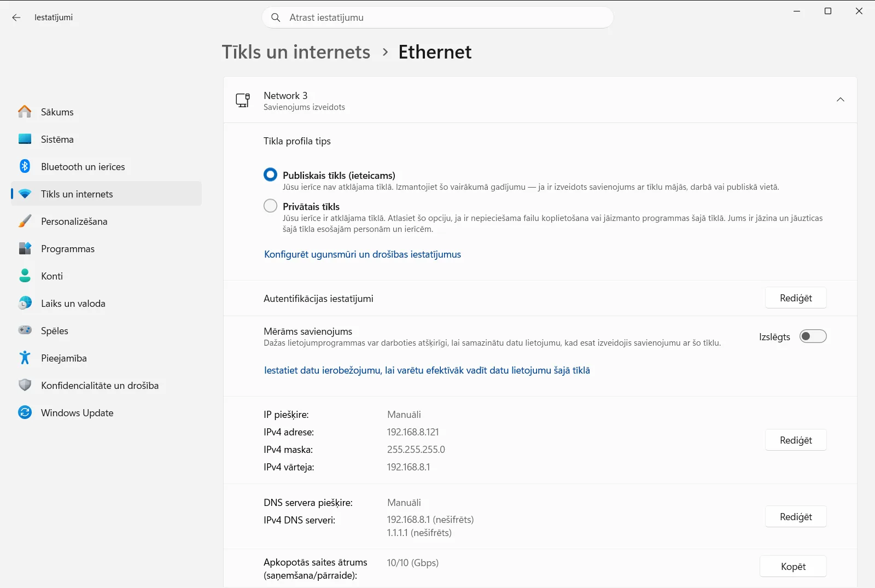
Task: Open Konfigurēt ugunsmūri un drošības iestatījumus link
Action: [x=363, y=254]
